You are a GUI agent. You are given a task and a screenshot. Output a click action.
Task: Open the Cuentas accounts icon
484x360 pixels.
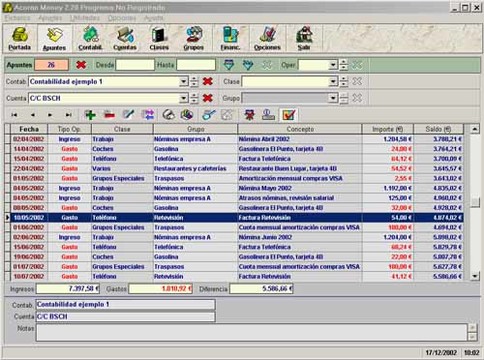pyautogui.click(x=125, y=39)
